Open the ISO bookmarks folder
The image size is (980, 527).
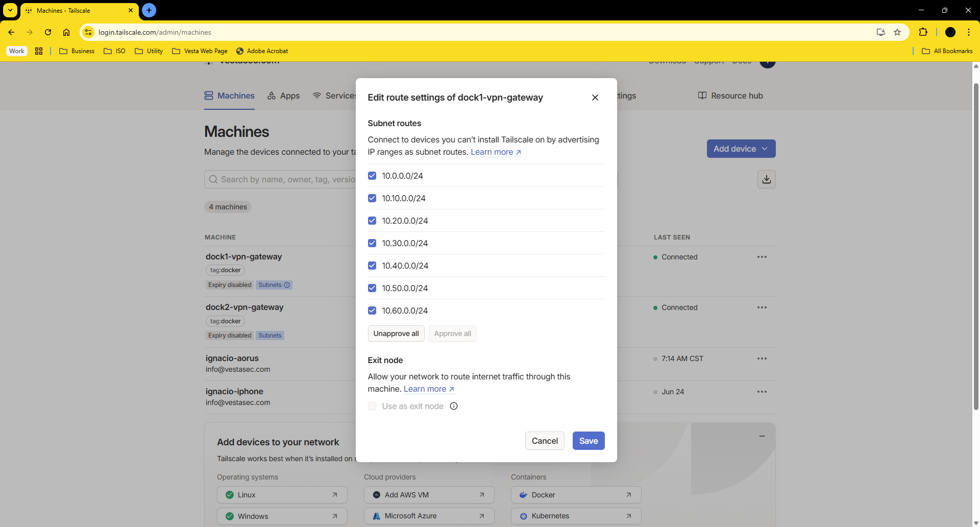click(x=115, y=51)
